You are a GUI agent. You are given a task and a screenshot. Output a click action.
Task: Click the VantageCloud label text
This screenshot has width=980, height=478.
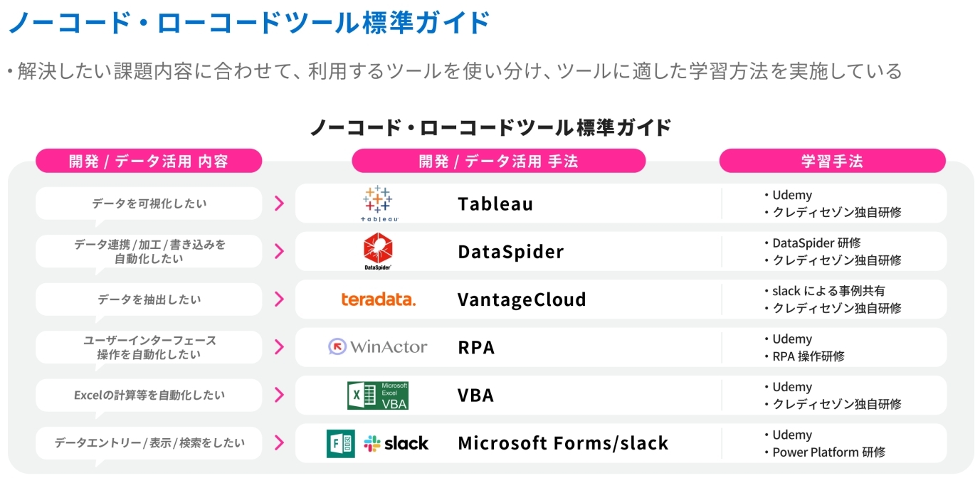[522, 299]
